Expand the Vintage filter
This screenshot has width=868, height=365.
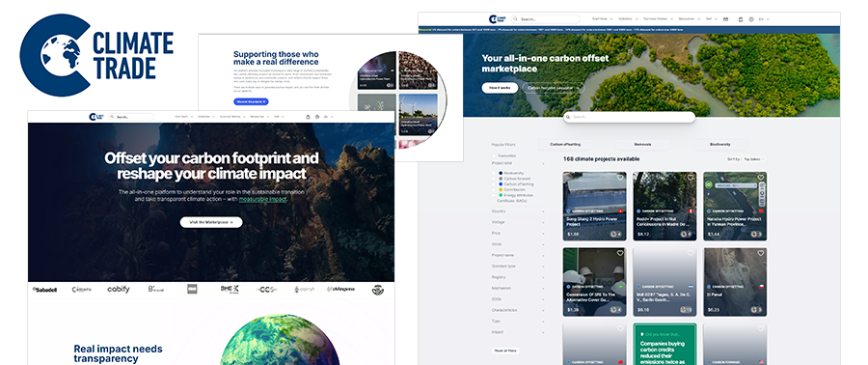(518, 222)
